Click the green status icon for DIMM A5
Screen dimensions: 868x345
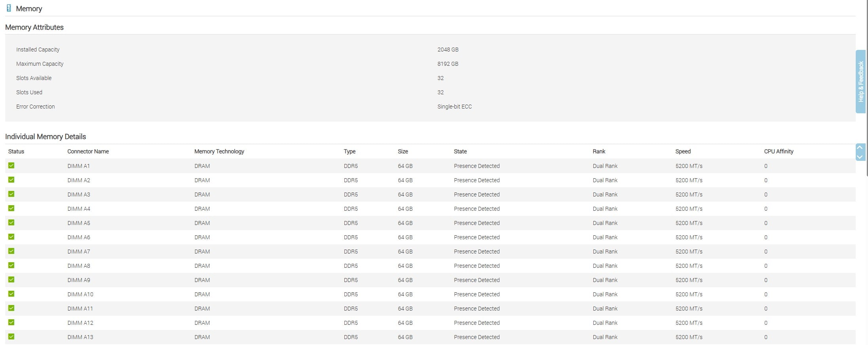pos(11,223)
